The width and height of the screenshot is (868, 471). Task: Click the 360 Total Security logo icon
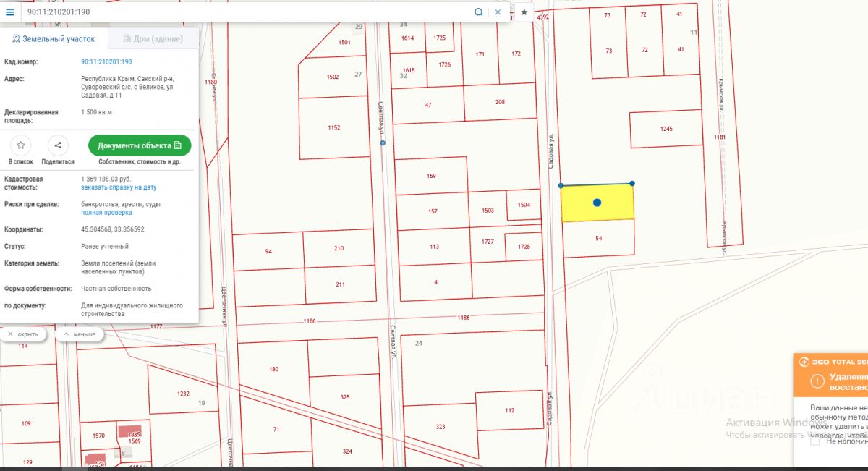pyautogui.click(x=803, y=362)
